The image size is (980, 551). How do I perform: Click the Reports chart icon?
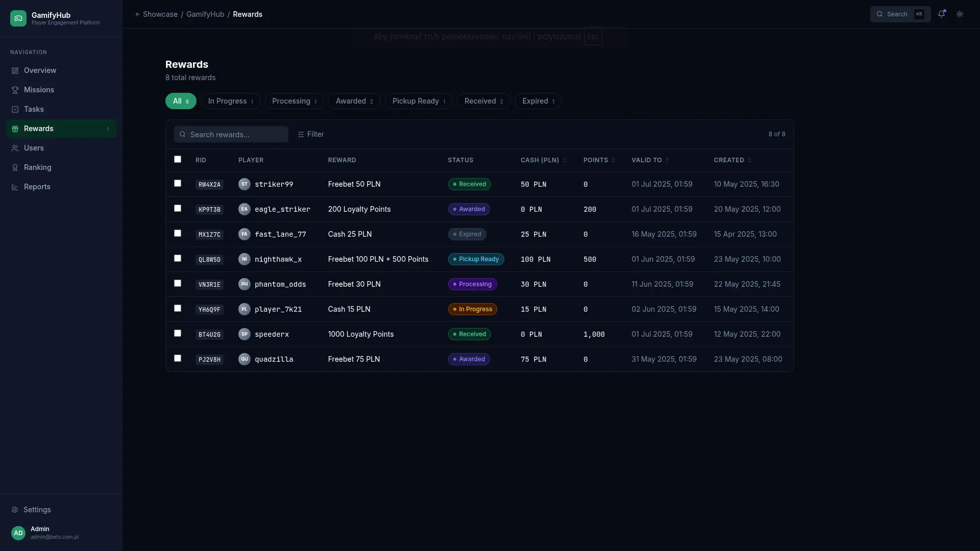tap(15, 187)
